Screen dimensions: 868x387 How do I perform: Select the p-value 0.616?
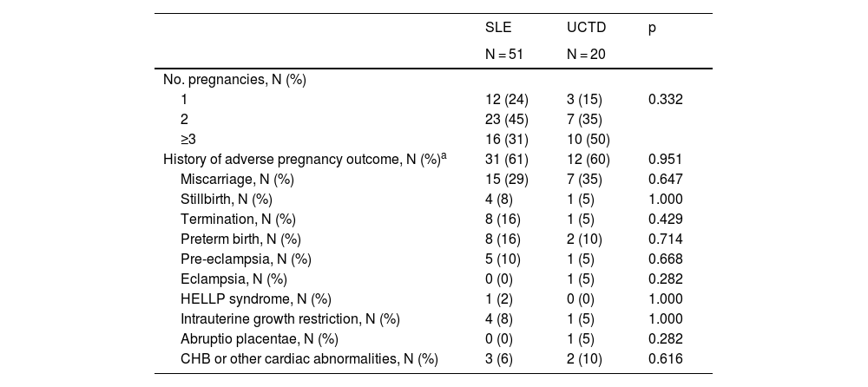666,358
